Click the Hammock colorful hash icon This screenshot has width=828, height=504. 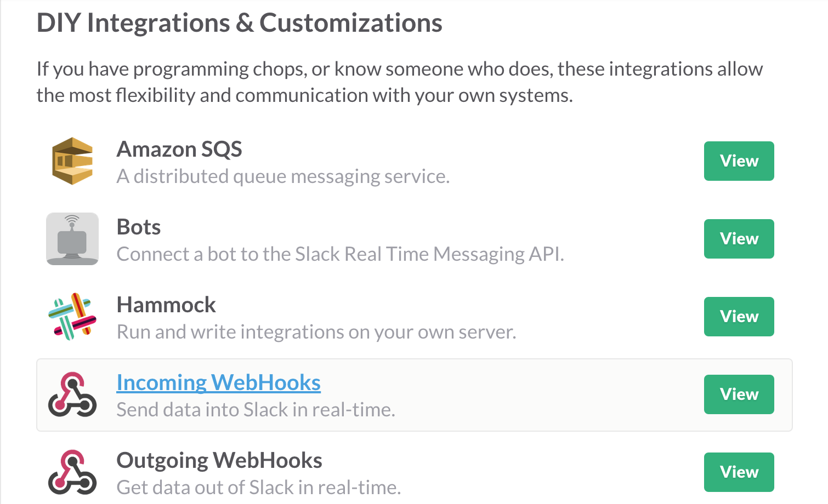tap(72, 317)
